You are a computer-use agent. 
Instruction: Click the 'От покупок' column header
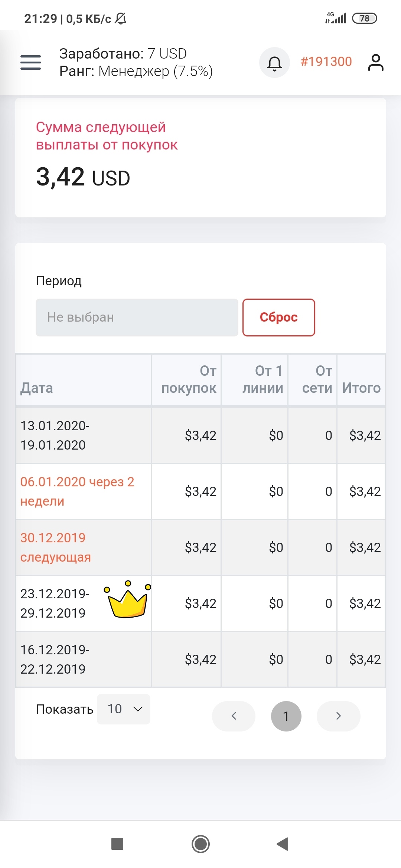[x=189, y=379]
